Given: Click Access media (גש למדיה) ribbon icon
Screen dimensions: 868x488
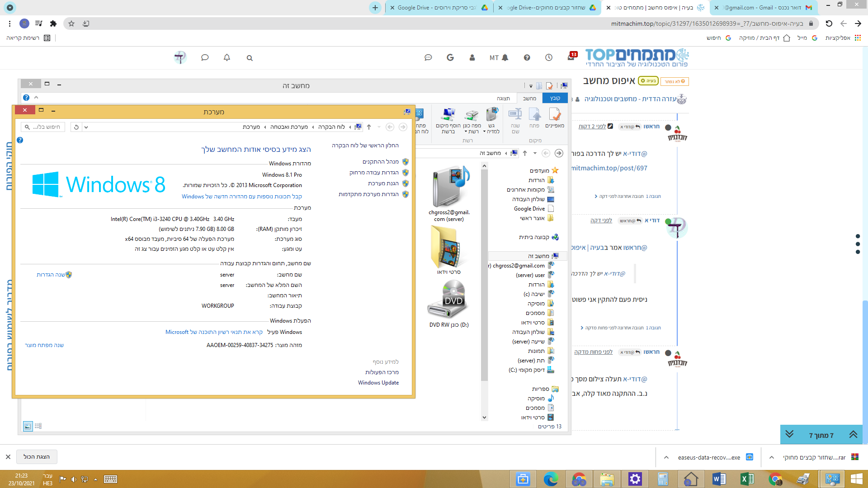Looking at the screenshot, I should pyautogui.click(x=491, y=120).
